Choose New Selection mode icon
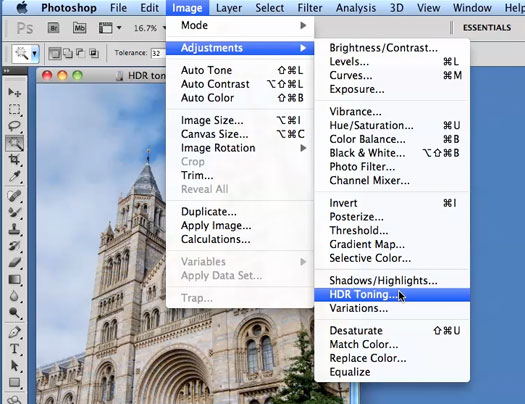The height and width of the screenshot is (404, 525). tap(55, 53)
